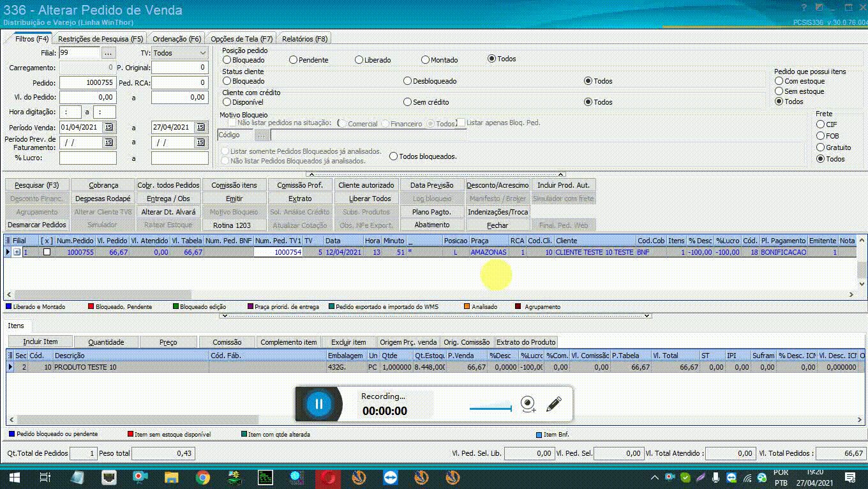Select Todos bloqueados radio
868x489 pixels.
click(393, 156)
